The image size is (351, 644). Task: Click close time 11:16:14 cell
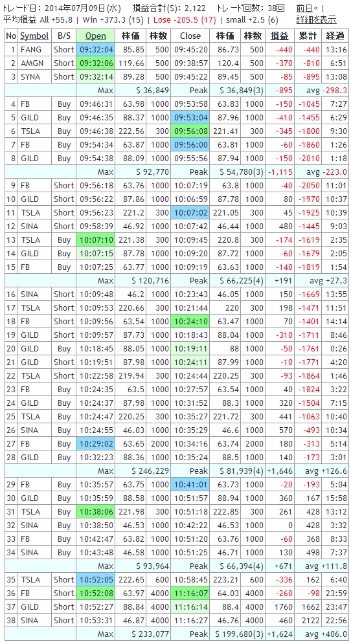click(190, 606)
